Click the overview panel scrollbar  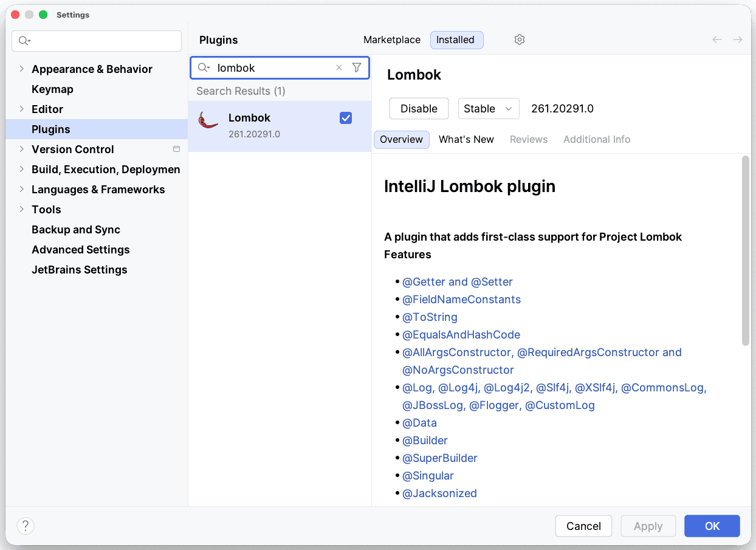pyautogui.click(x=745, y=249)
